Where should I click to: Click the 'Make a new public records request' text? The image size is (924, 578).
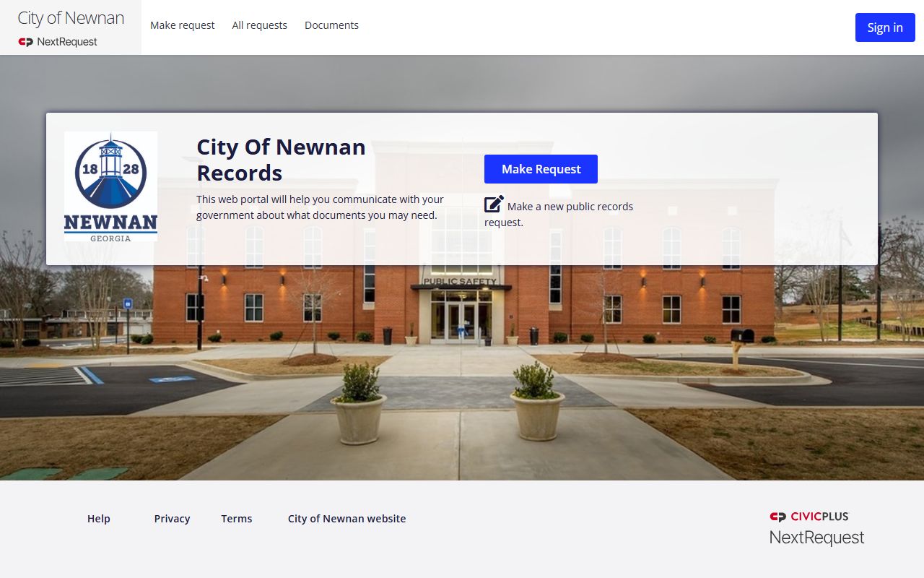559,215
